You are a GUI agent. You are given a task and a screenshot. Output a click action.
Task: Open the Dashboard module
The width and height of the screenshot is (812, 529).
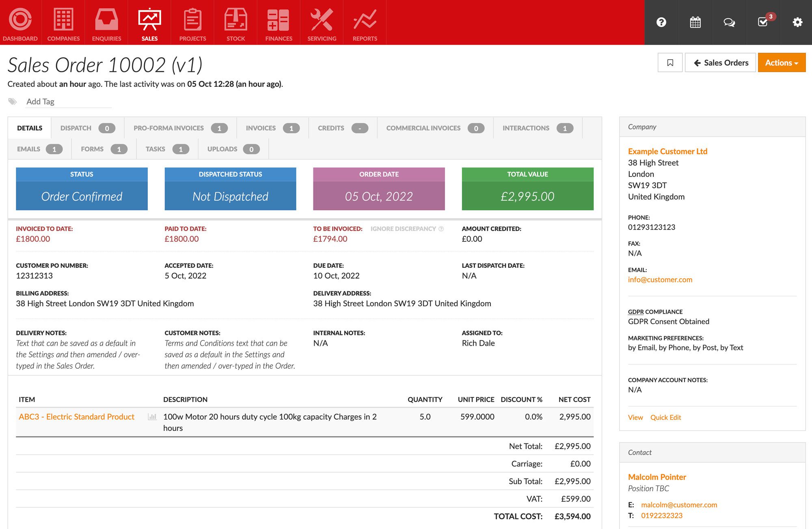[x=20, y=22]
